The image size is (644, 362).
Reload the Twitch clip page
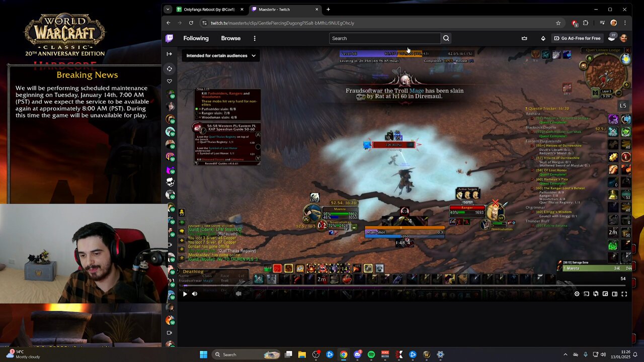[191, 23]
